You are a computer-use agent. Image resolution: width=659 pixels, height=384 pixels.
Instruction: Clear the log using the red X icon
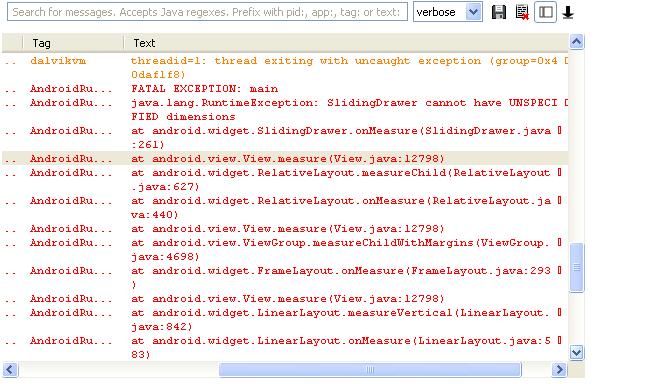tap(522, 12)
